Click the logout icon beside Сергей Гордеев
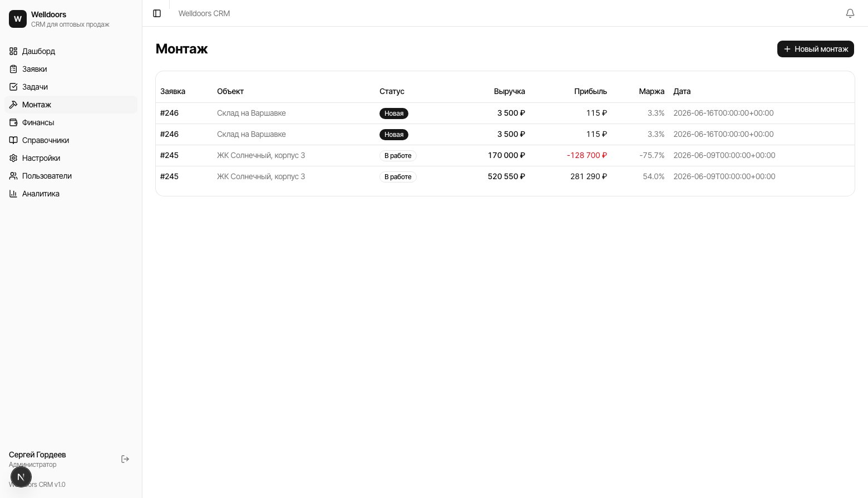868x498 pixels. point(125,459)
